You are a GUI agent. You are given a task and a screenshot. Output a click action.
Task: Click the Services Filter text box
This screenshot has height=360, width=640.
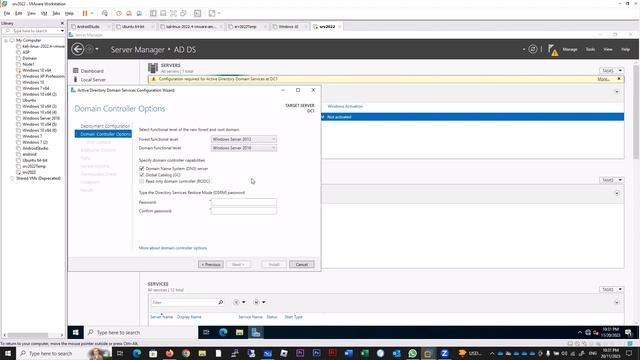click(x=184, y=302)
